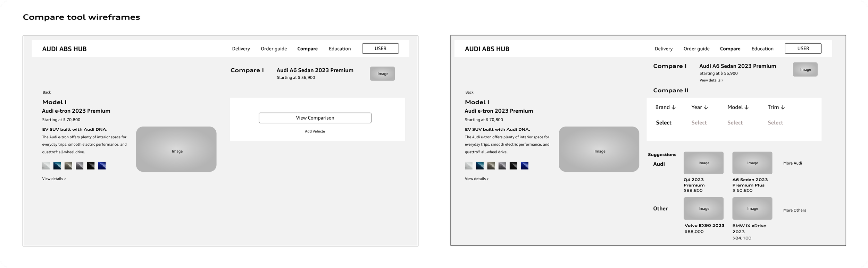Click the $88,000 price text

(x=694, y=232)
